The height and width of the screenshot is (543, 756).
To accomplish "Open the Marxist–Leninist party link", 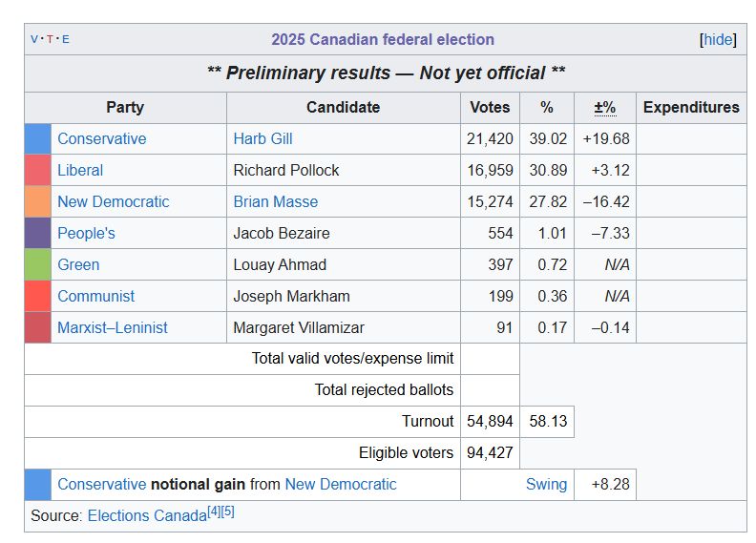I will (x=113, y=327).
